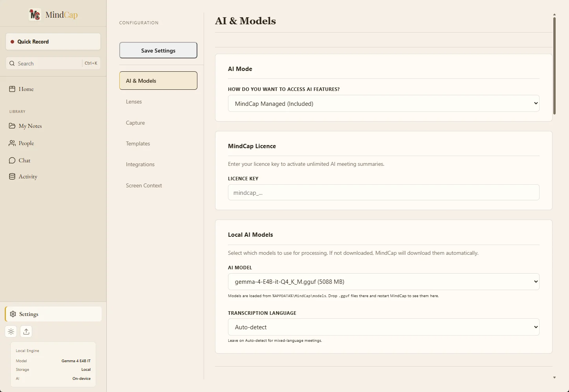
Task: Click the 'On-device' AI status value
Action: pos(81,379)
